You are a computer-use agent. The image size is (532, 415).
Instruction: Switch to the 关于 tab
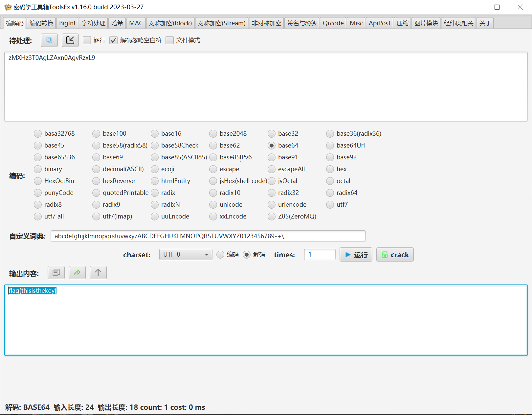click(485, 23)
